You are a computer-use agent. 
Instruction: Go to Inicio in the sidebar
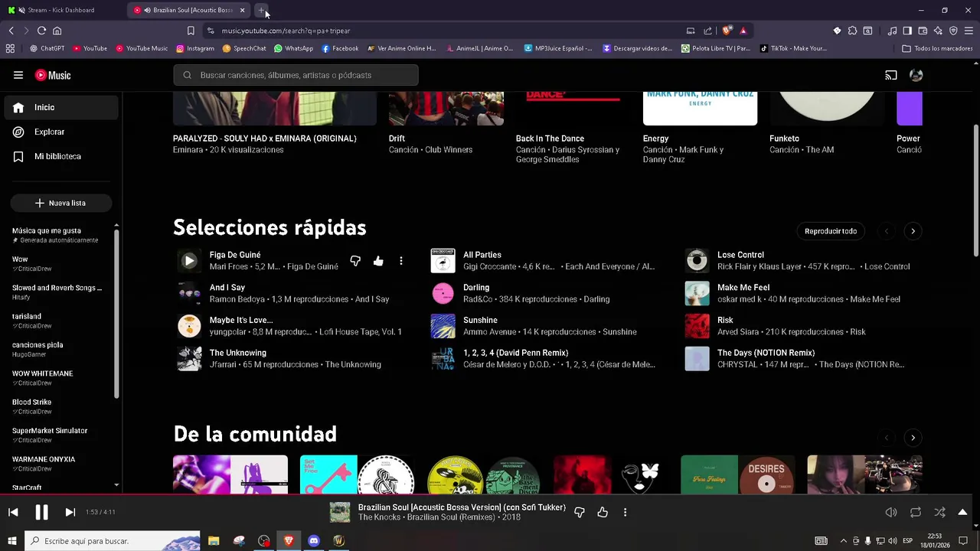(x=61, y=107)
